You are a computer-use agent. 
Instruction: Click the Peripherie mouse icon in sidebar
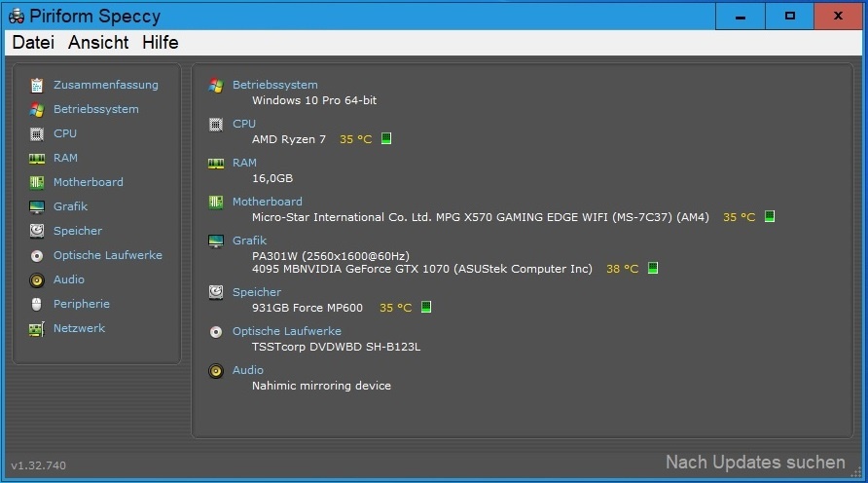coord(37,304)
